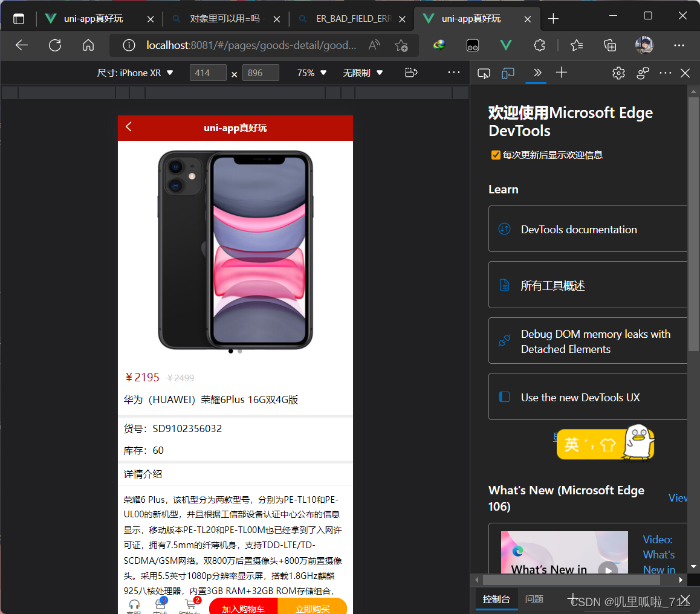Edit the height field showing 896
The height and width of the screenshot is (614, 700).
(261, 73)
